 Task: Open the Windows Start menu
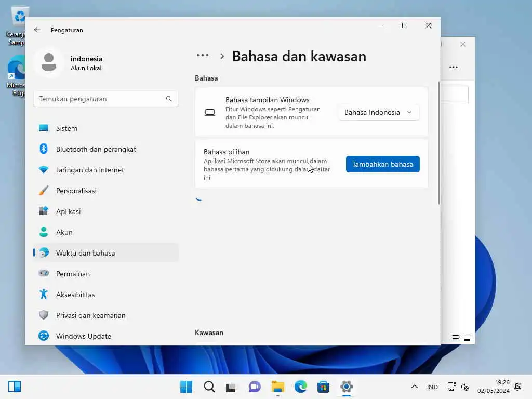click(x=186, y=387)
